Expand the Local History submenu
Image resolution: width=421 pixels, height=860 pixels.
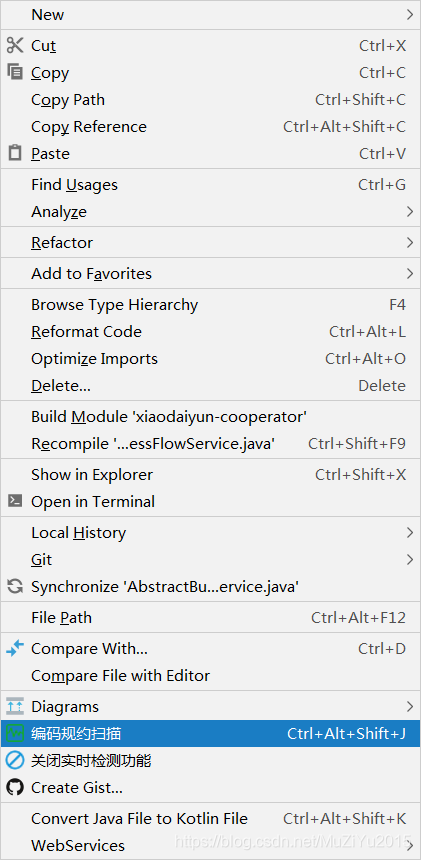click(210, 532)
